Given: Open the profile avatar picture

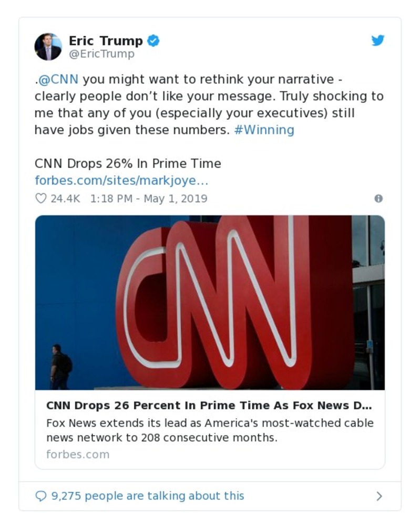Looking at the screenshot, I should pos(48,47).
